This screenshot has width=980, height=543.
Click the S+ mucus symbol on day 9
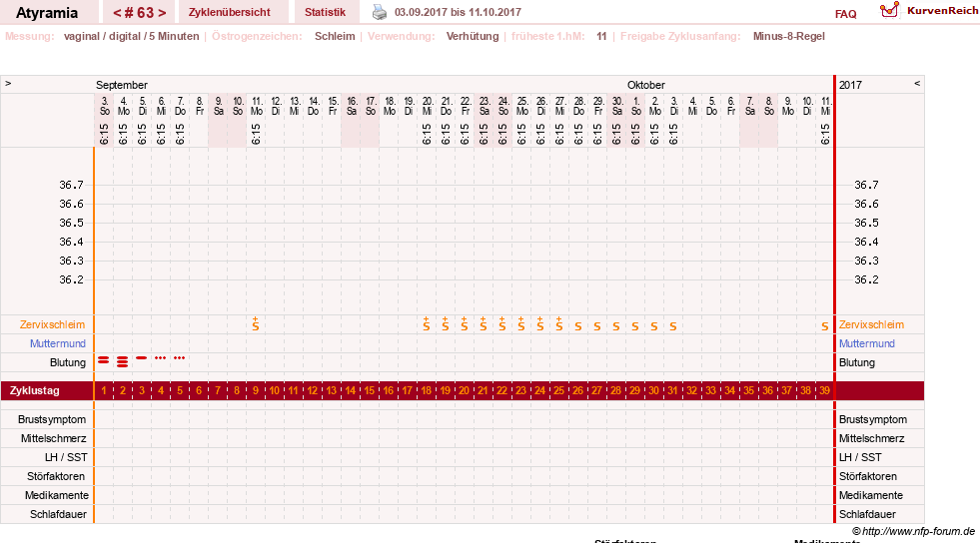coord(256,323)
